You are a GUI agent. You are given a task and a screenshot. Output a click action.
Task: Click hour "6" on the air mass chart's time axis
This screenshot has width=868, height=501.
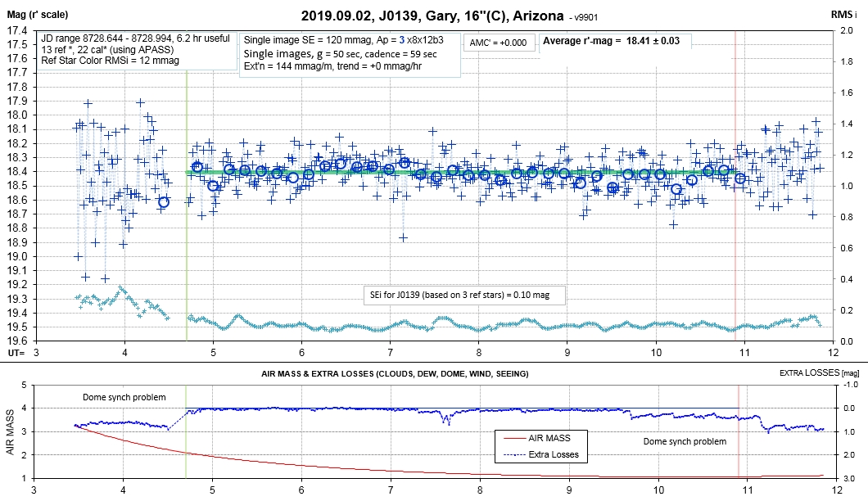301,490
